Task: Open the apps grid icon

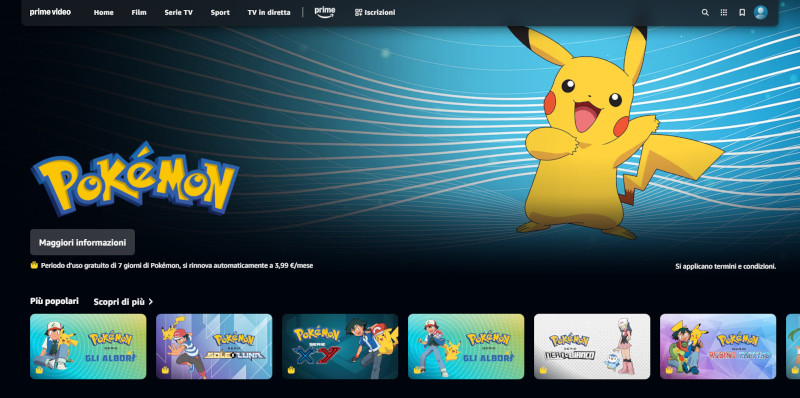Action: point(723,12)
